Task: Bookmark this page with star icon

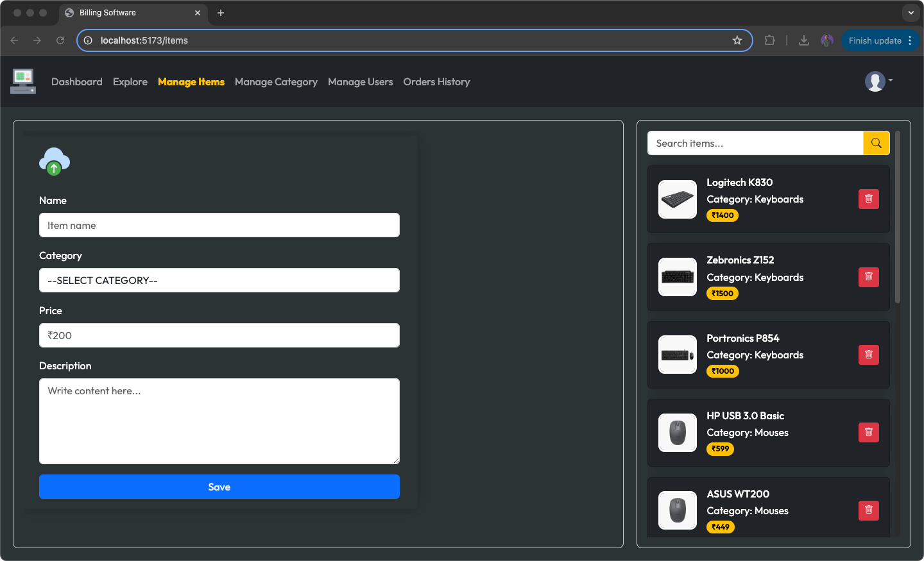Action: (737, 40)
